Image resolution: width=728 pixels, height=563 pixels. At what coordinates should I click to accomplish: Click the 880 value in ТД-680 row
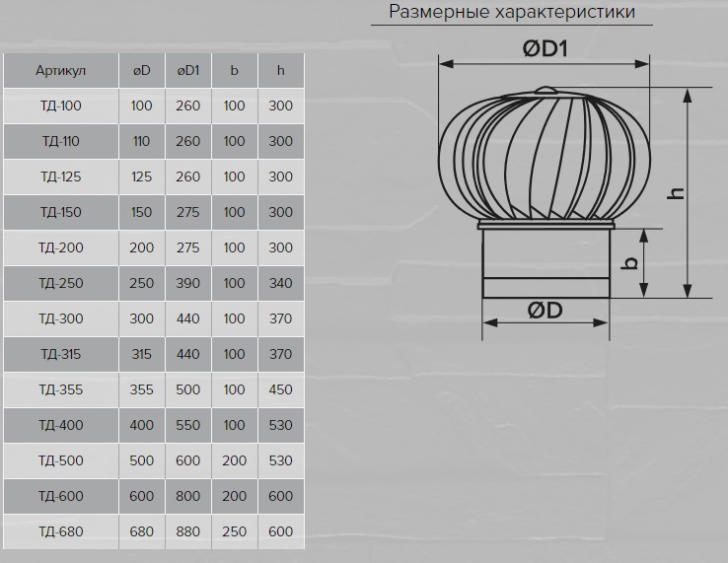[x=187, y=531]
